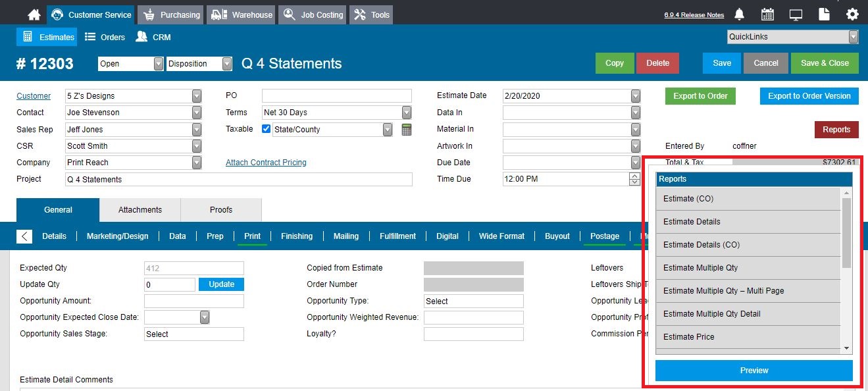Expand the Company dropdown Print Reach
This screenshot has width=868, height=391.
(197, 163)
